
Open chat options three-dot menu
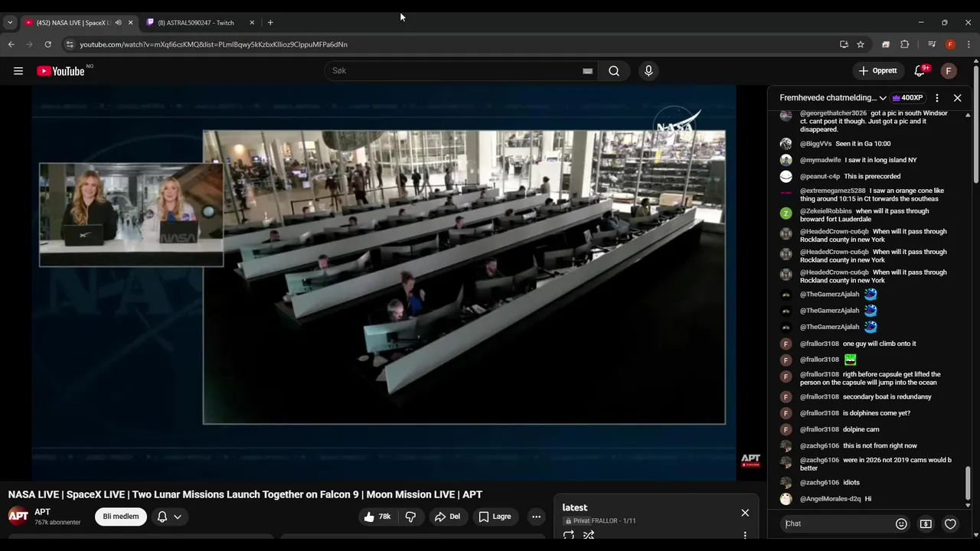(936, 98)
